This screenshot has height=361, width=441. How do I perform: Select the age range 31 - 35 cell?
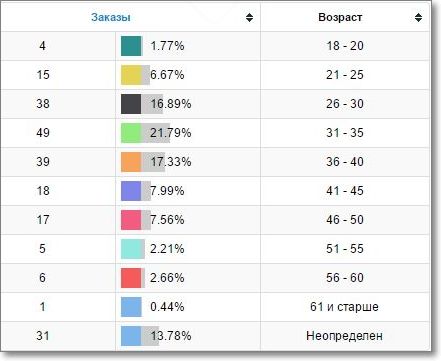coord(345,133)
